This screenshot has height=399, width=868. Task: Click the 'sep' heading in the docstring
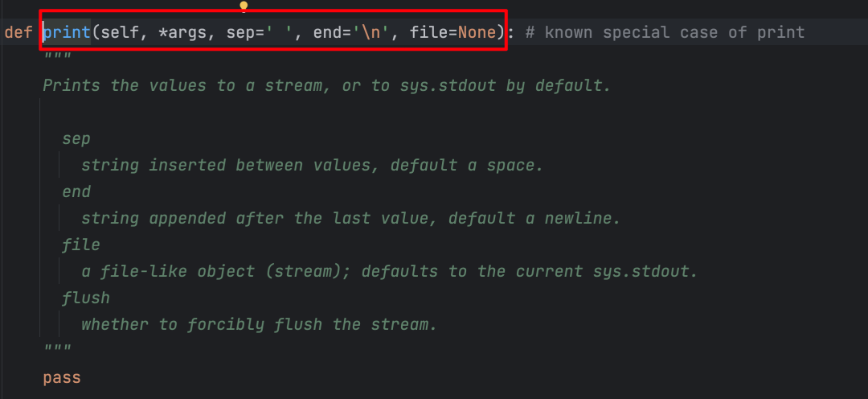76,138
